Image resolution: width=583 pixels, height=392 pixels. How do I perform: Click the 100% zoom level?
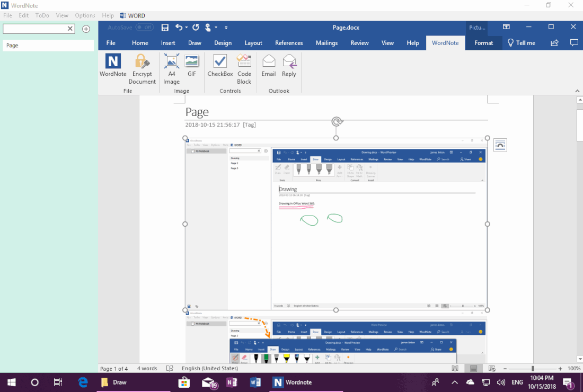(x=573, y=368)
